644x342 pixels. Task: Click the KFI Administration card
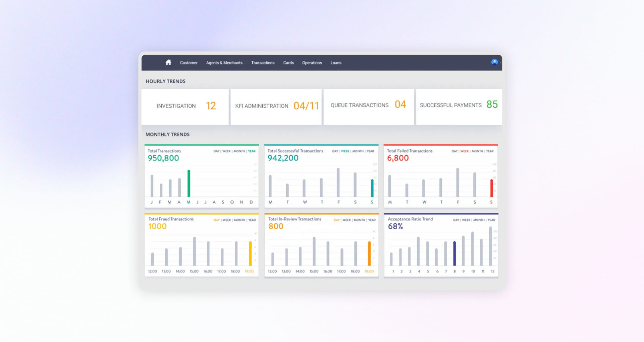pyautogui.click(x=276, y=106)
